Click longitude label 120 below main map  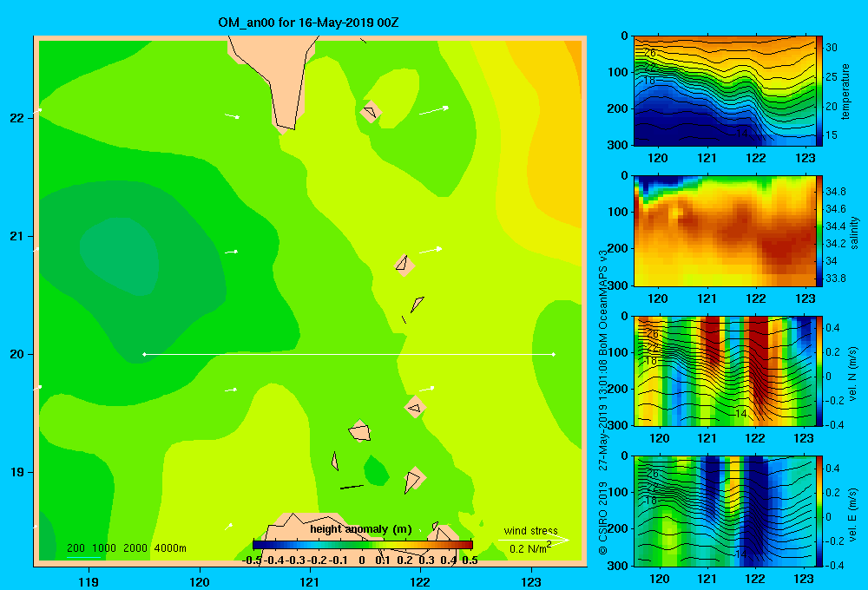(200, 581)
